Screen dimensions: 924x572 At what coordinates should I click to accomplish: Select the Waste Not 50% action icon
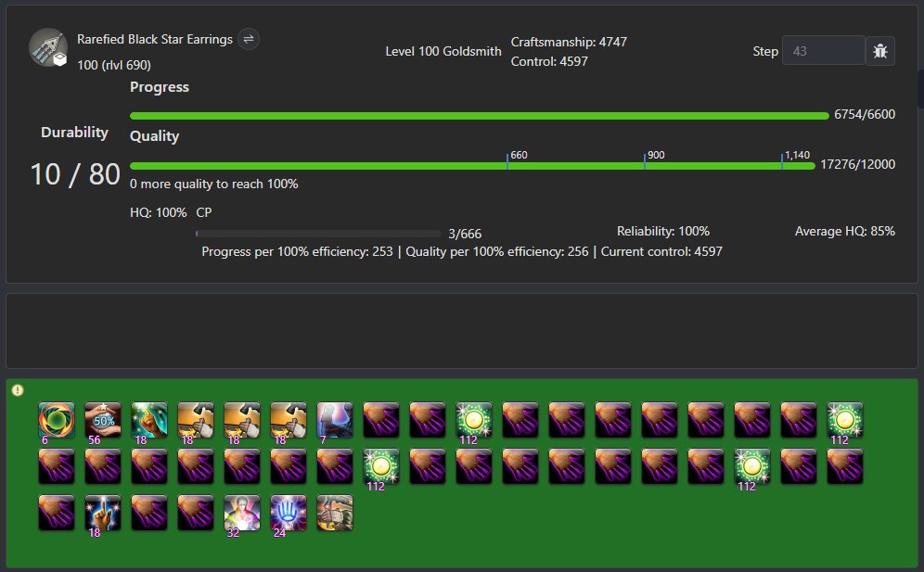[x=103, y=420]
